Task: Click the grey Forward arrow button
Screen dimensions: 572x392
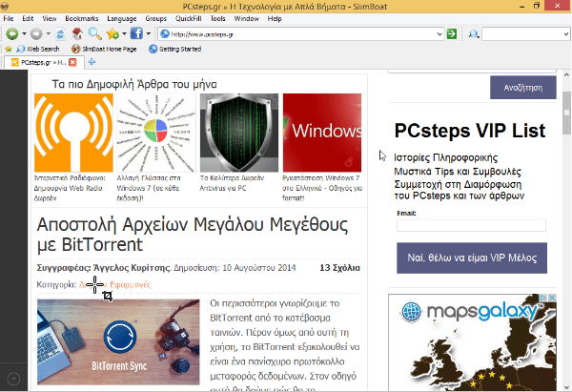Action: tap(36, 34)
